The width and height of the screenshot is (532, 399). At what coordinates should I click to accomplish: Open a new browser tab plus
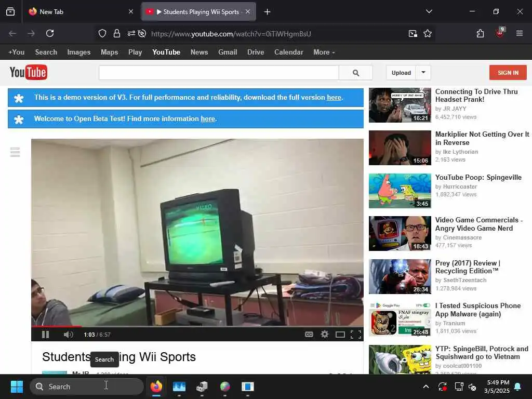point(268,12)
